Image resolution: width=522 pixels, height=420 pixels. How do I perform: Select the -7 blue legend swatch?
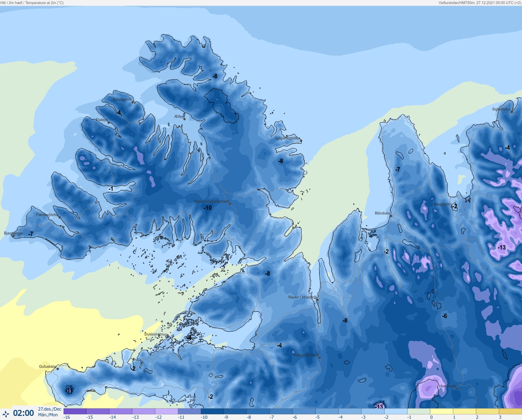tap(281, 411)
